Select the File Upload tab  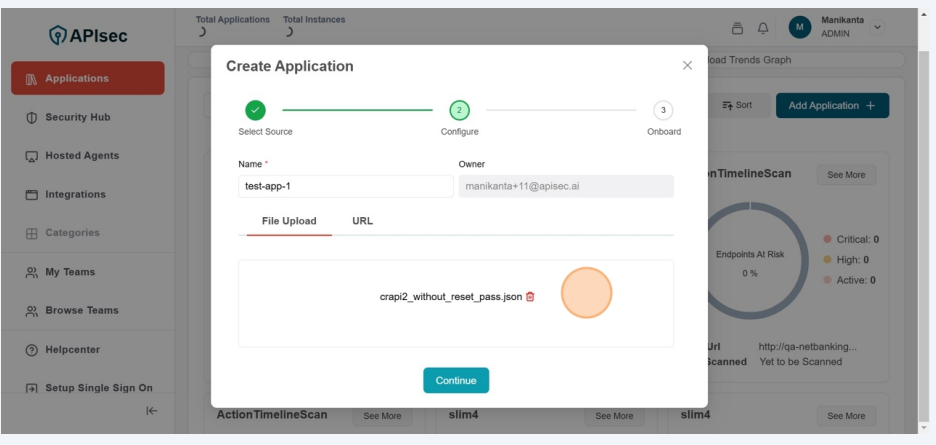coord(289,221)
